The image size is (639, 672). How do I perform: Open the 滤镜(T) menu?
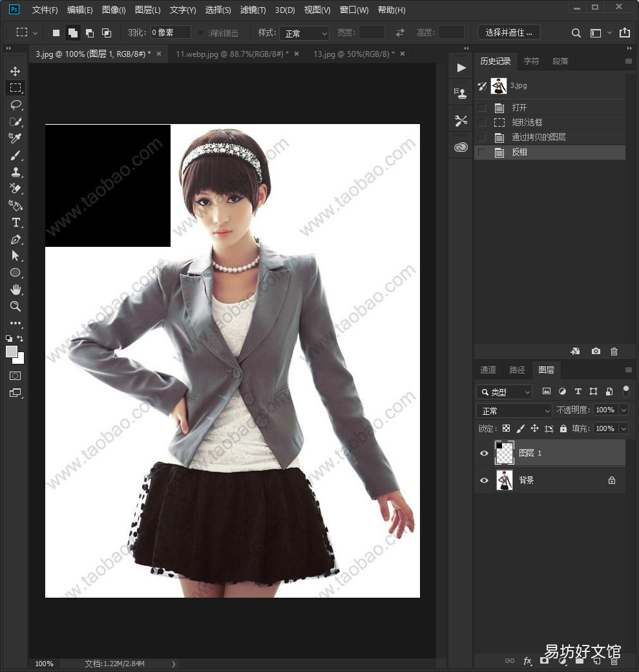tap(253, 10)
